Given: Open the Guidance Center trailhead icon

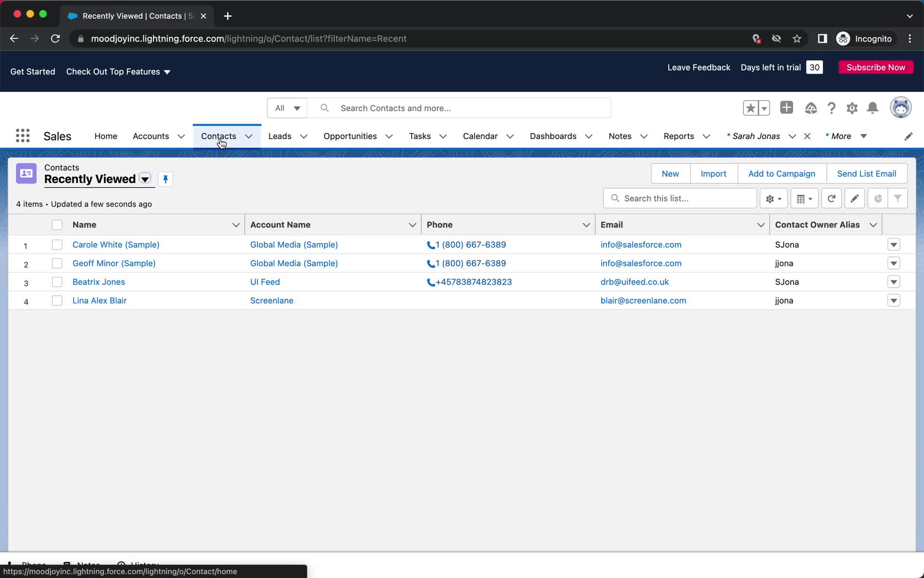Looking at the screenshot, I should [811, 108].
